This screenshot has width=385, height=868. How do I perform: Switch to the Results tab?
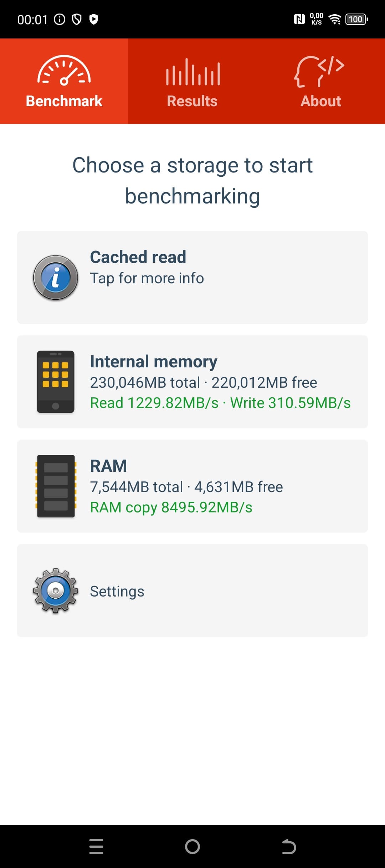point(192,101)
